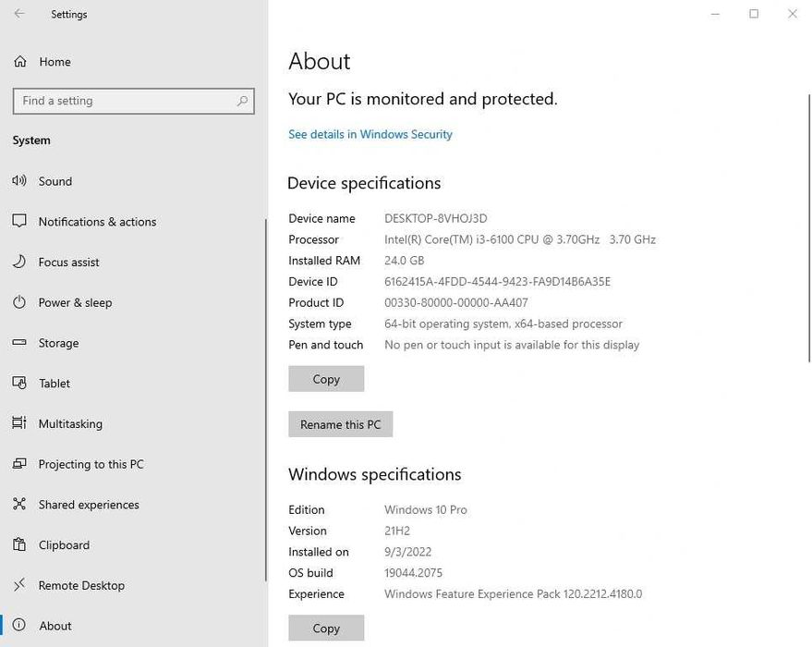Viewport: 812px width, 647px height.
Task: Focus the Find a setting box
Action: (x=134, y=101)
